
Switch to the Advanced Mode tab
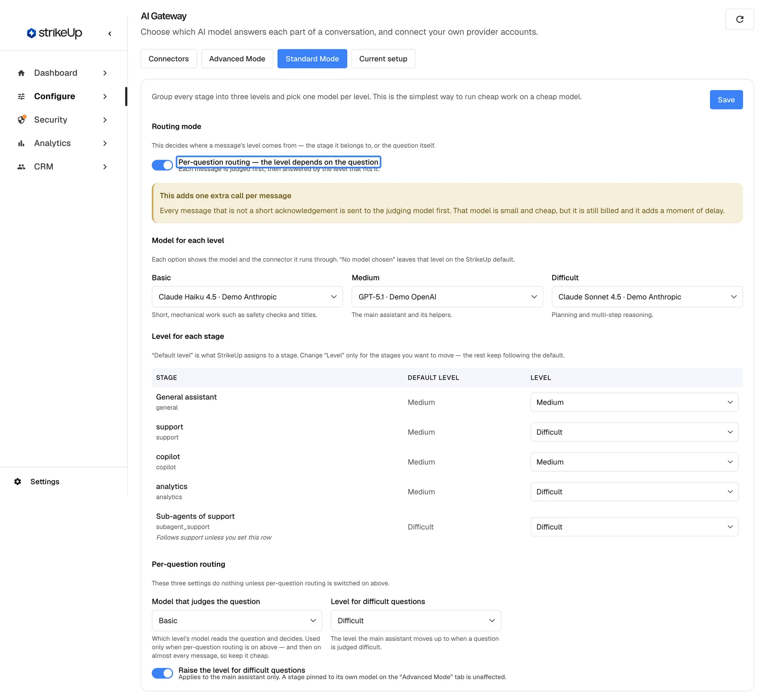coord(237,59)
